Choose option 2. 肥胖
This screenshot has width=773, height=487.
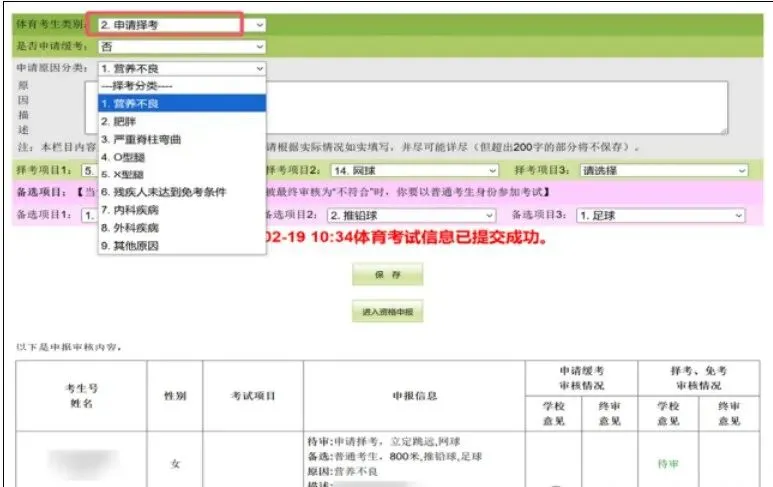coord(182,121)
